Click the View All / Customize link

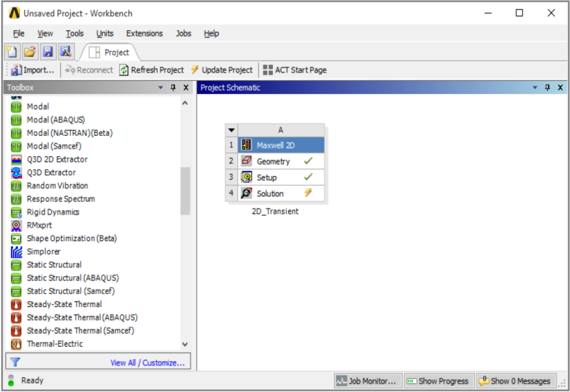click(147, 363)
